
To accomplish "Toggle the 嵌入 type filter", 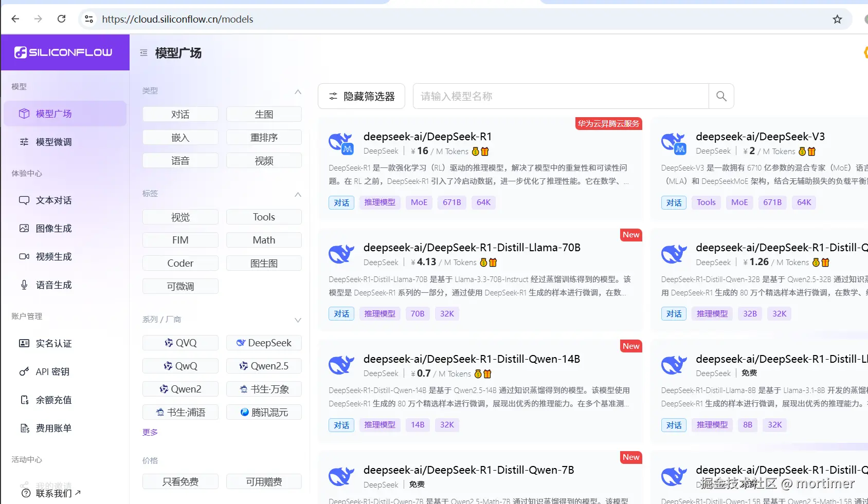I will (180, 137).
